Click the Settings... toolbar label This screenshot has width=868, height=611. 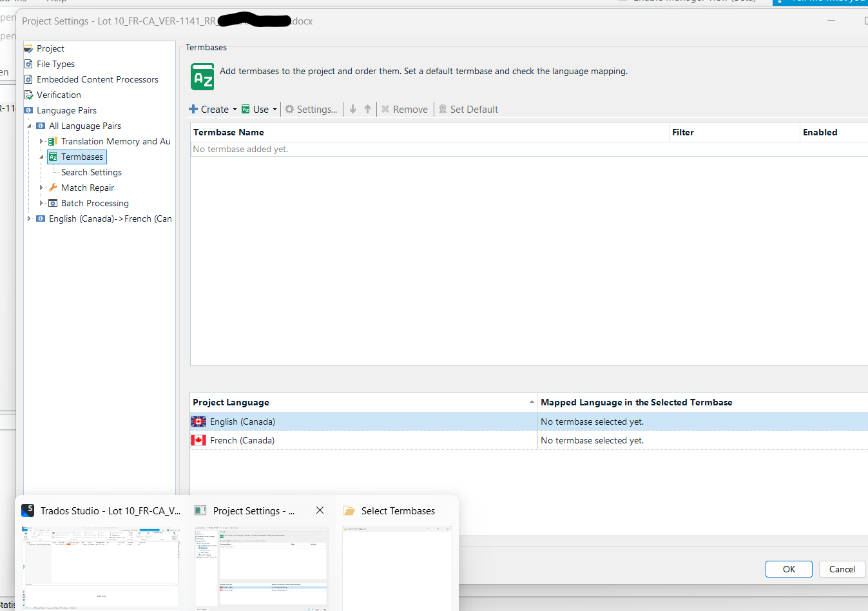pos(317,110)
